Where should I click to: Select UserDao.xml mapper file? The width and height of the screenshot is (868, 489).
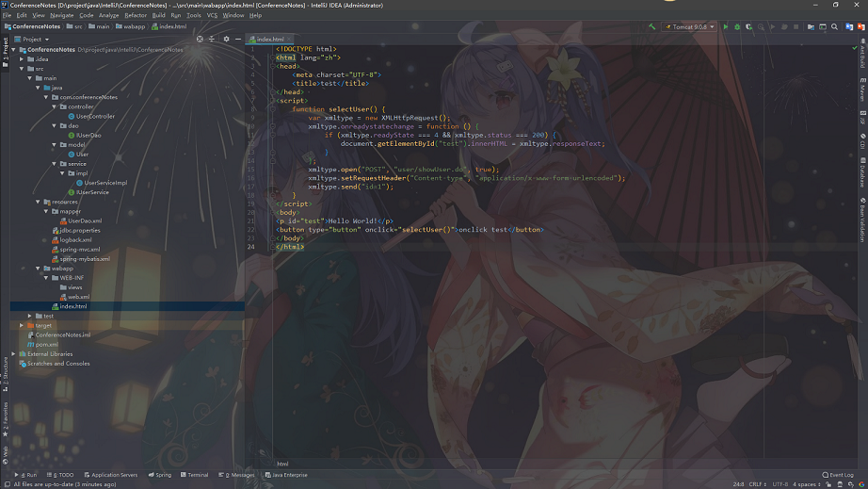tap(84, 221)
